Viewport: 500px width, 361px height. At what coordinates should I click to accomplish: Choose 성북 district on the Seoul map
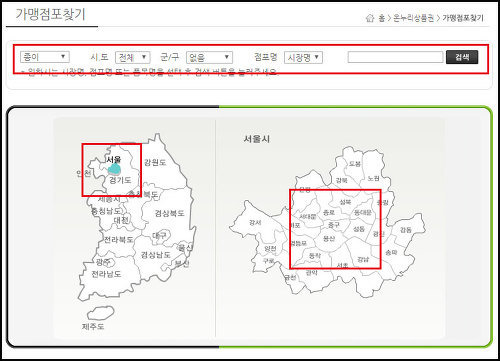tap(345, 202)
